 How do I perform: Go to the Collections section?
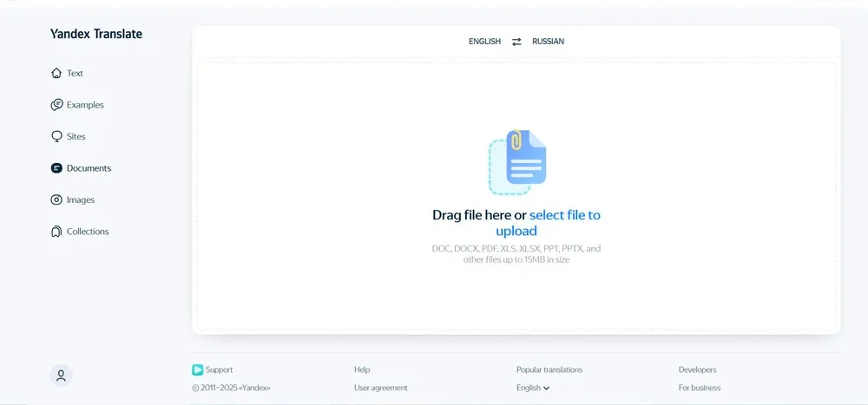point(88,232)
